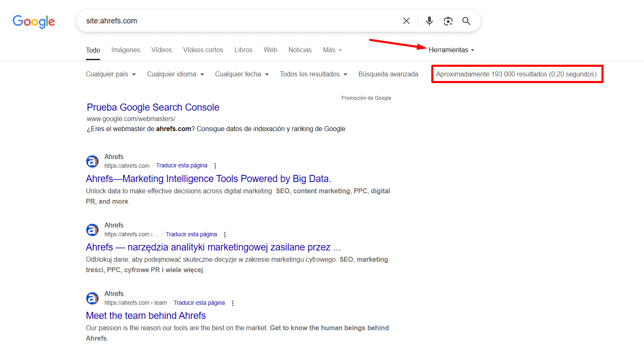Click the Google logo
Screen dimensions: 644x349
(x=33, y=21)
